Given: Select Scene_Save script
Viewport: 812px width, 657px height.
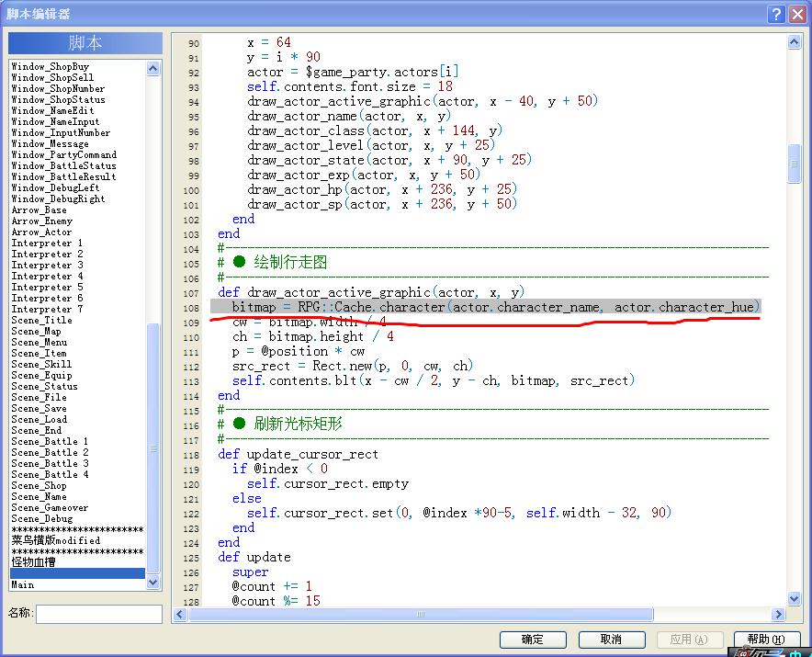Looking at the screenshot, I should pos(39,408).
